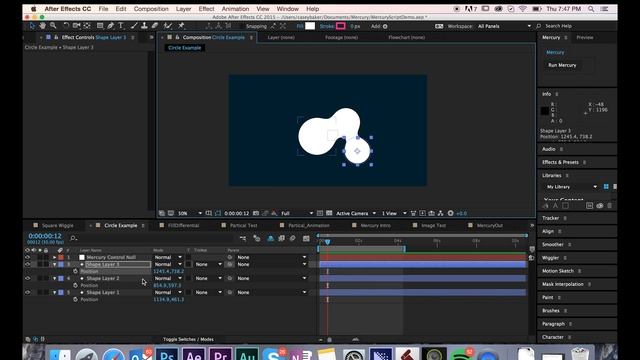Hide Shape Layer 2 eye toggle

click(27, 278)
